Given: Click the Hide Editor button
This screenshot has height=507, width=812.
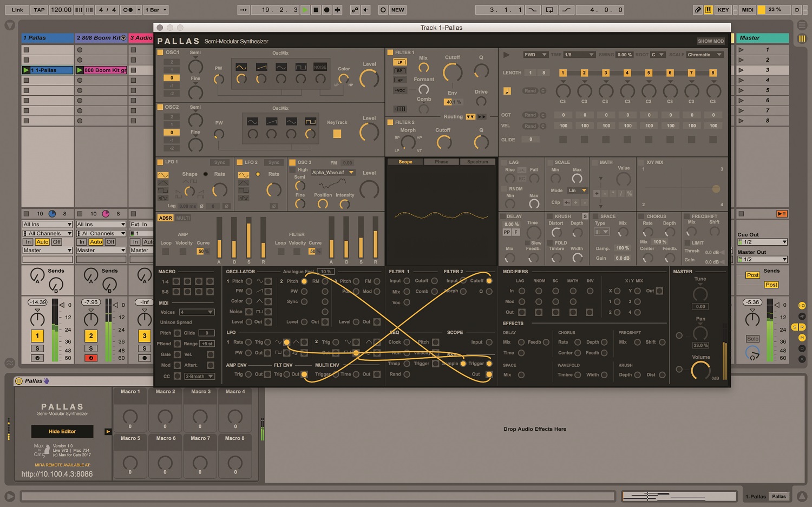Looking at the screenshot, I should click(x=62, y=431).
